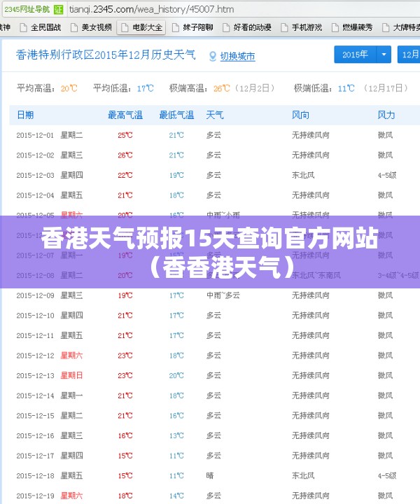
Task: Click the green security badge in address bar
Action: pos(58,9)
